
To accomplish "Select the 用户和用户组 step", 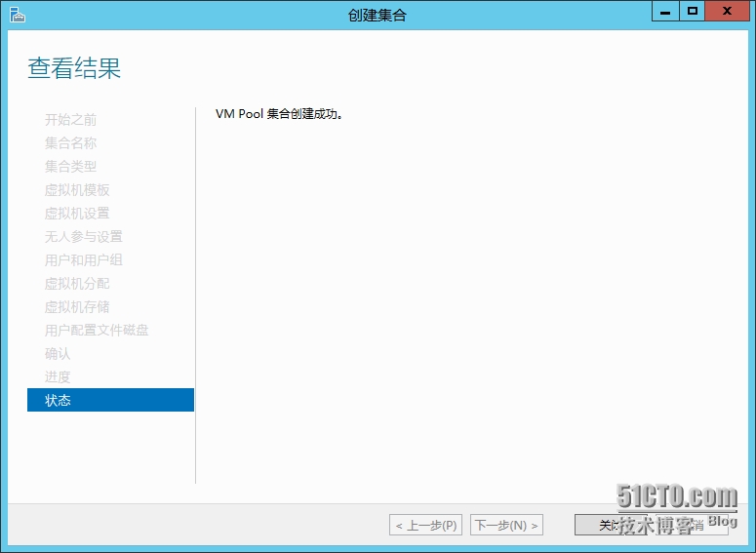I will (x=84, y=259).
